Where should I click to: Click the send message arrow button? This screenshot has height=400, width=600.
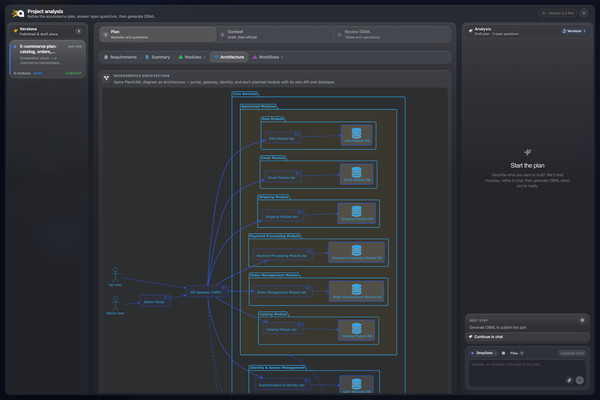point(579,380)
